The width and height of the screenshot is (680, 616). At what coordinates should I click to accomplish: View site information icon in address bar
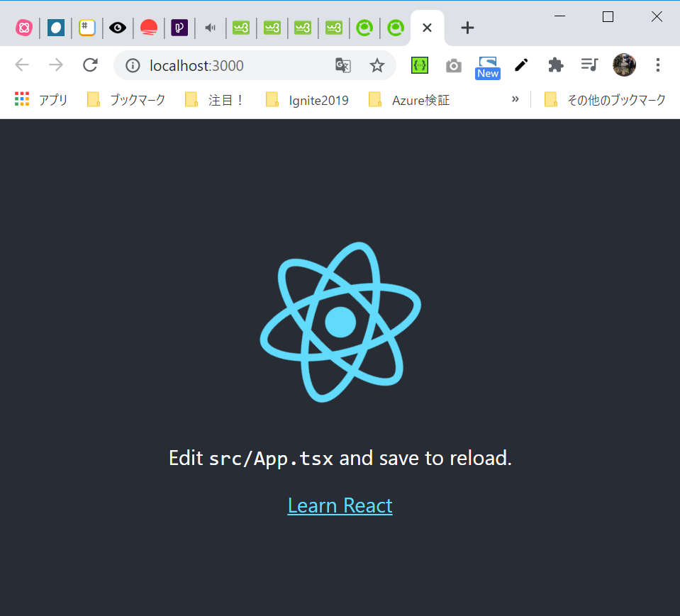133,65
